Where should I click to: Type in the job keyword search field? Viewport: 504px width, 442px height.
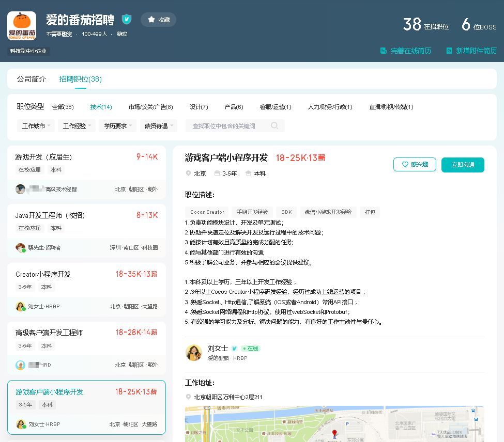[227, 125]
